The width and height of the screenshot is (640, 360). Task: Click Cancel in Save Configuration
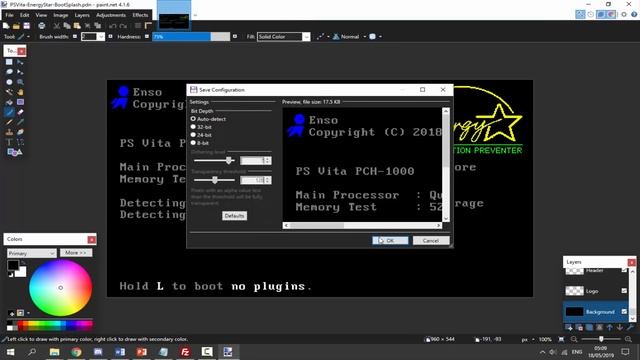click(431, 240)
